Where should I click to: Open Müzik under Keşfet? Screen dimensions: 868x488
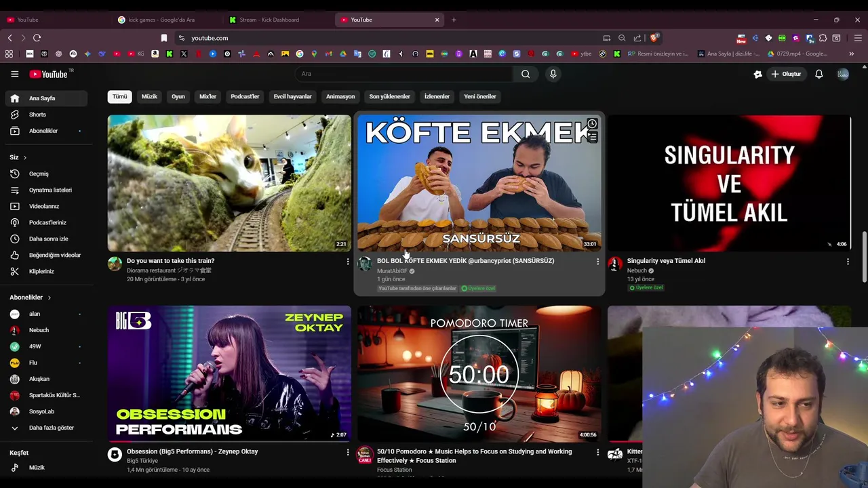[46, 468]
